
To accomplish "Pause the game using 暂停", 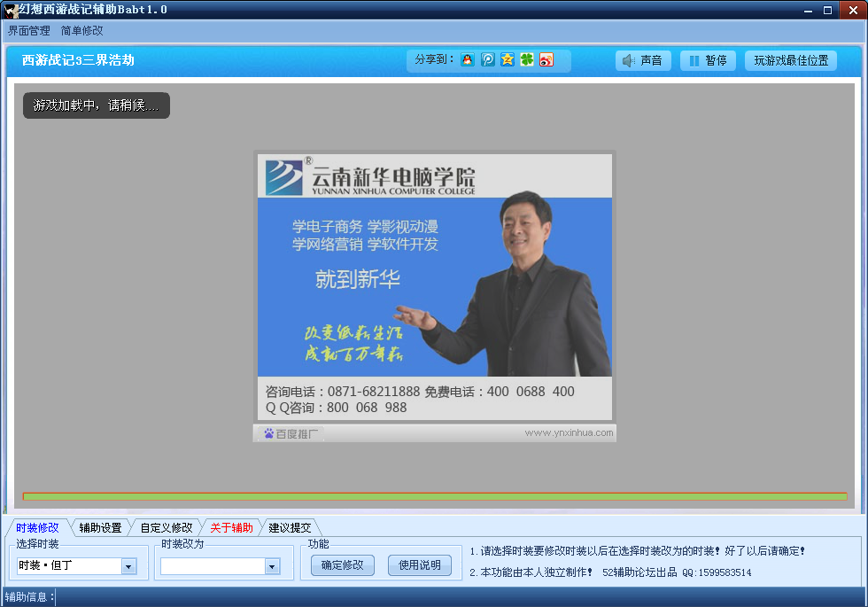I will tap(708, 60).
